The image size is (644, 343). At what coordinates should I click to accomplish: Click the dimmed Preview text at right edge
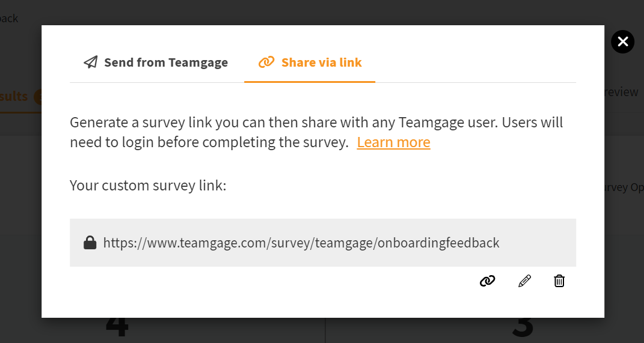[621, 91]
